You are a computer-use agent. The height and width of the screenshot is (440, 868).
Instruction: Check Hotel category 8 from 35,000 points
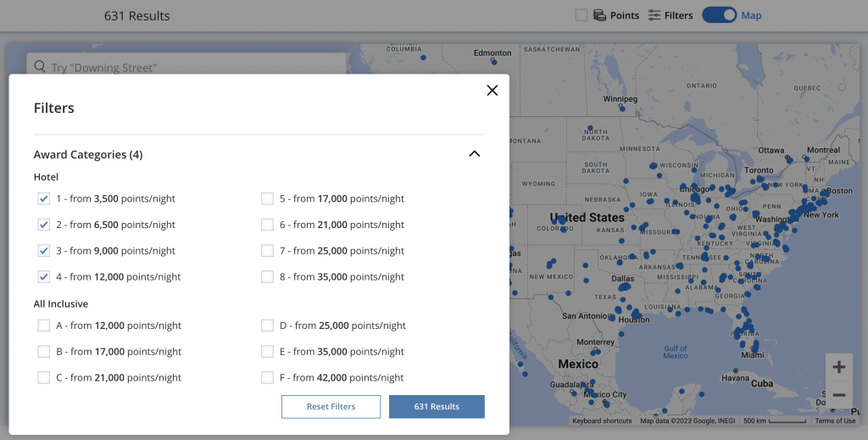(x=267, y=276)
